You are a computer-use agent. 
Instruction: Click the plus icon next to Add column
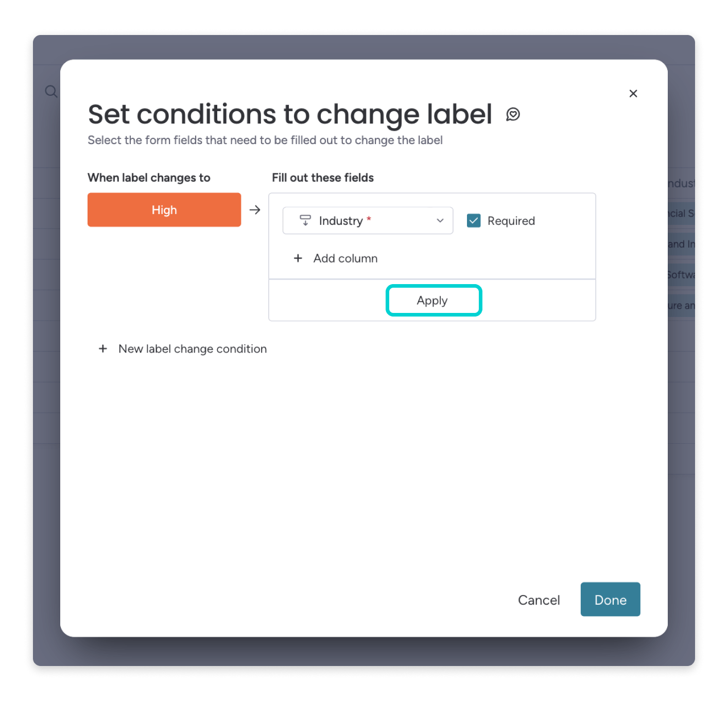point(298,258)
